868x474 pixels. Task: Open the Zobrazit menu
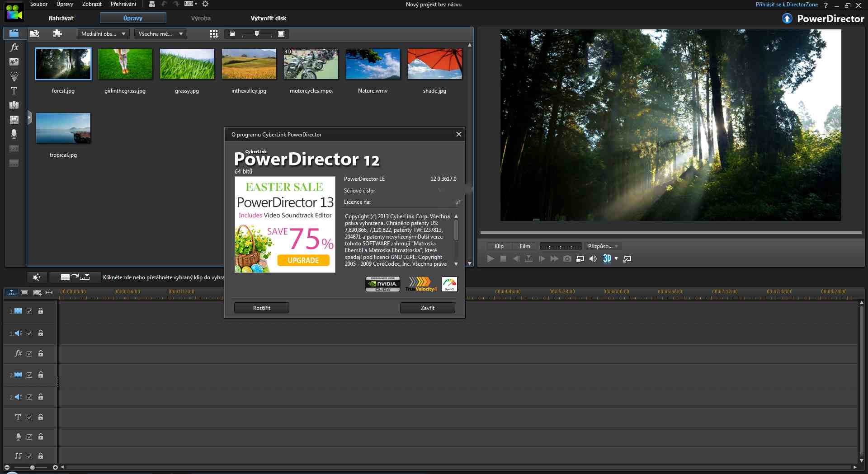tap(92, 4)
